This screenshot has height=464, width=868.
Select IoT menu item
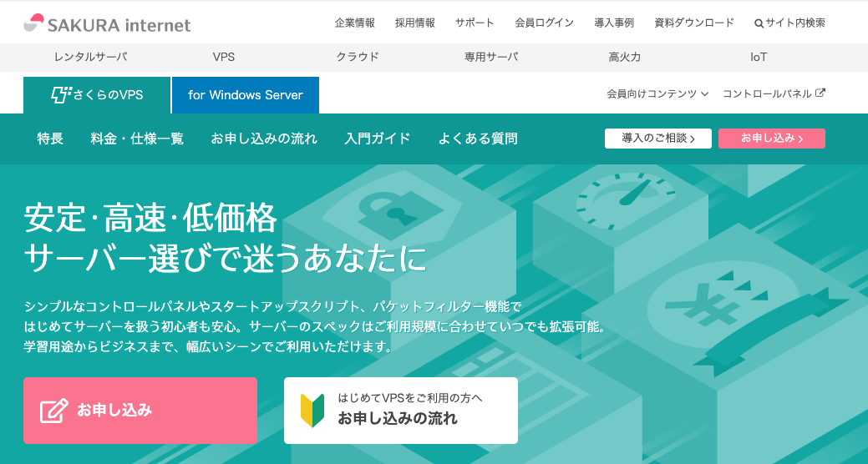tap(759, 57)
